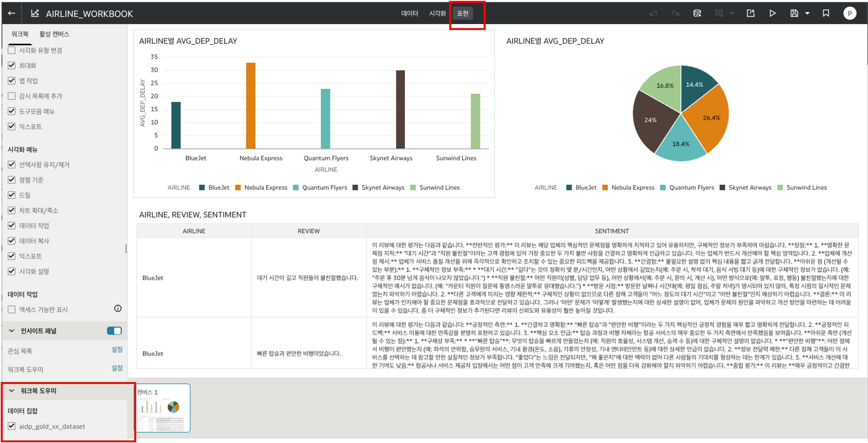Click Nebula Express swatch in pie chart legend
The width and height of the screenshot is (868, 443).
point(605,188)
